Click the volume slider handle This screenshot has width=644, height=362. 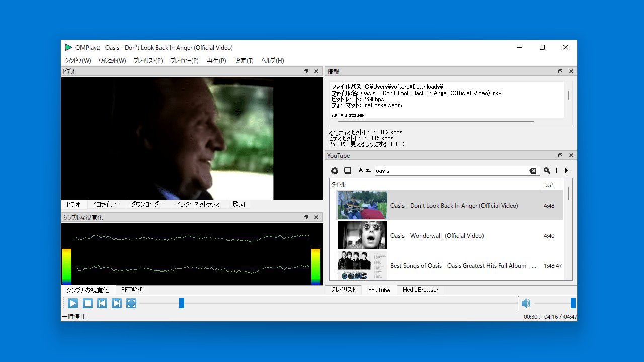point(573,303)
